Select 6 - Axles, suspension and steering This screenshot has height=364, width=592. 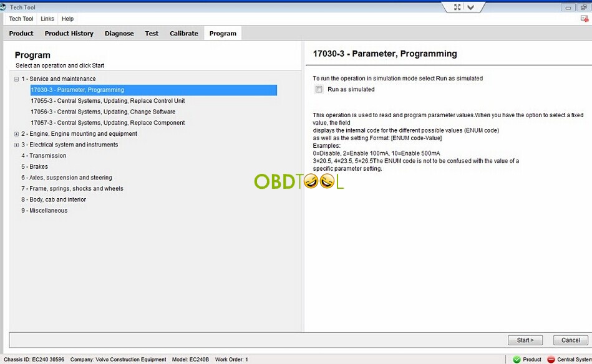(x=67, y=177)
